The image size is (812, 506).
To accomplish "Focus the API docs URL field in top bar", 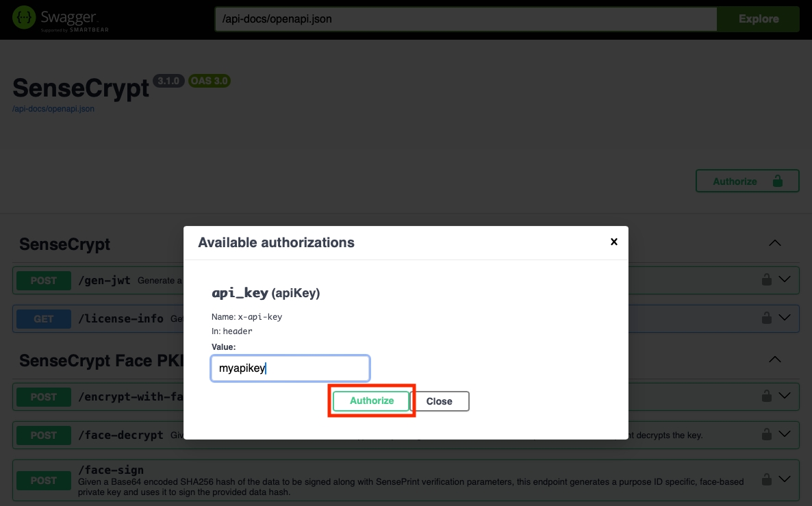I will [466, 19].
